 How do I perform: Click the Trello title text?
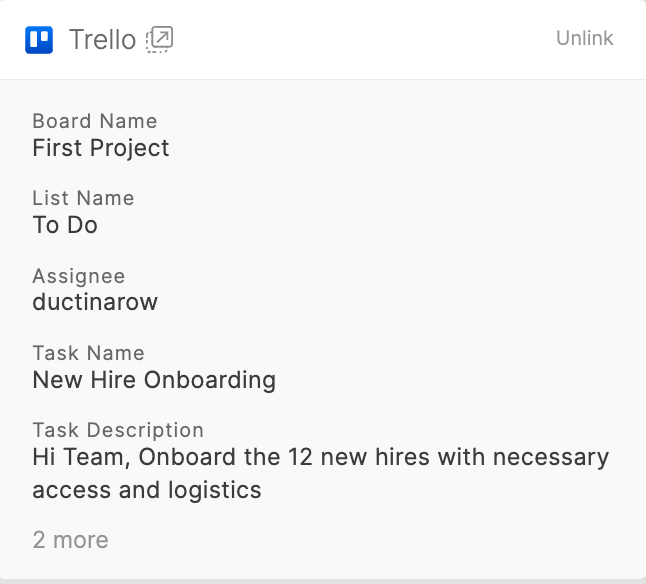(x=103, y=40)
